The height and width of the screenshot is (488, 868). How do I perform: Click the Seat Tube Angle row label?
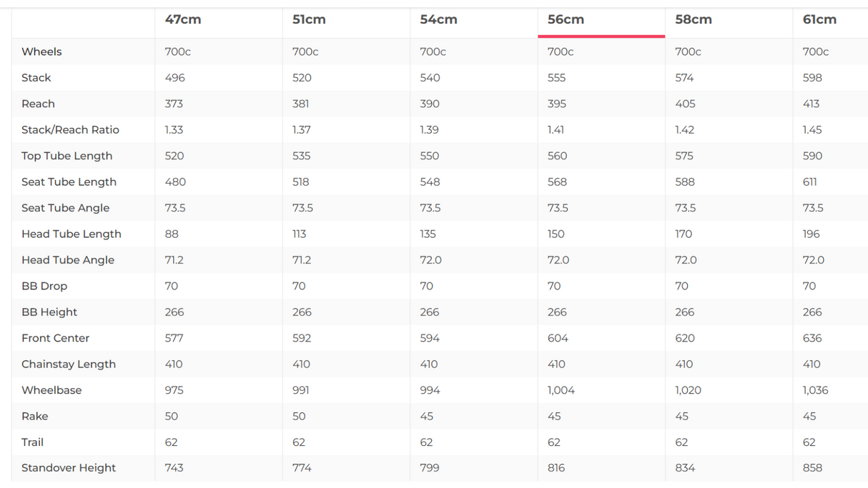pos(65,208)
